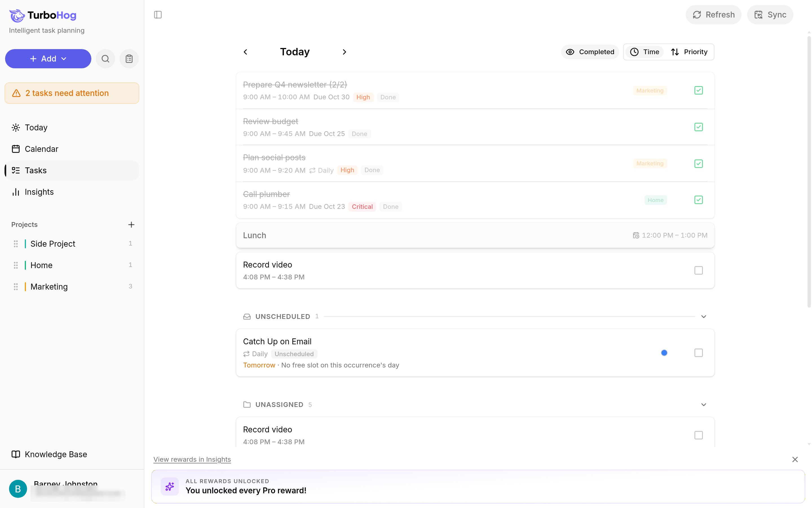This screenshot has width=812, height=508.
Task: Sort tasks by Time
Action: (645, 52)
